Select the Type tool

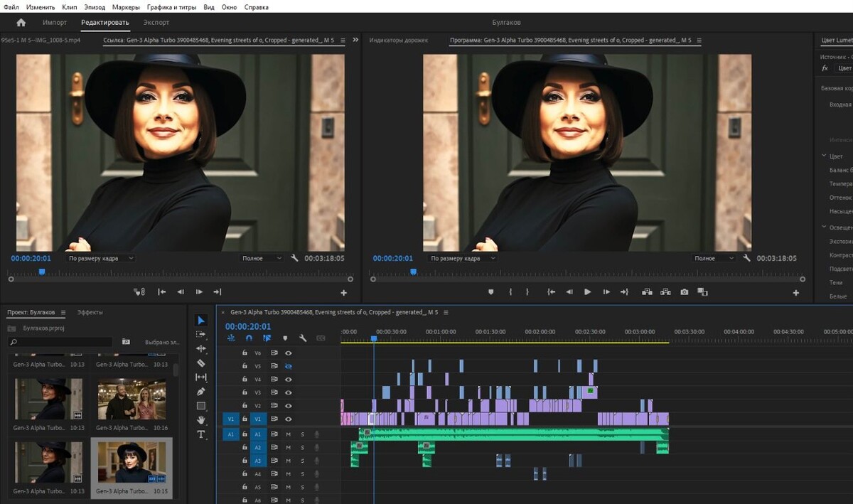point(201,434)
